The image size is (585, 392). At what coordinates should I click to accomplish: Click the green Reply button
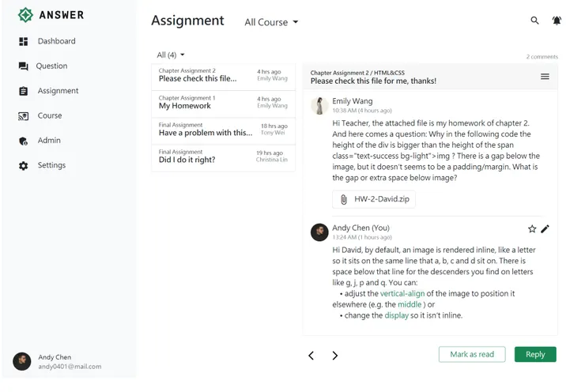535,354
